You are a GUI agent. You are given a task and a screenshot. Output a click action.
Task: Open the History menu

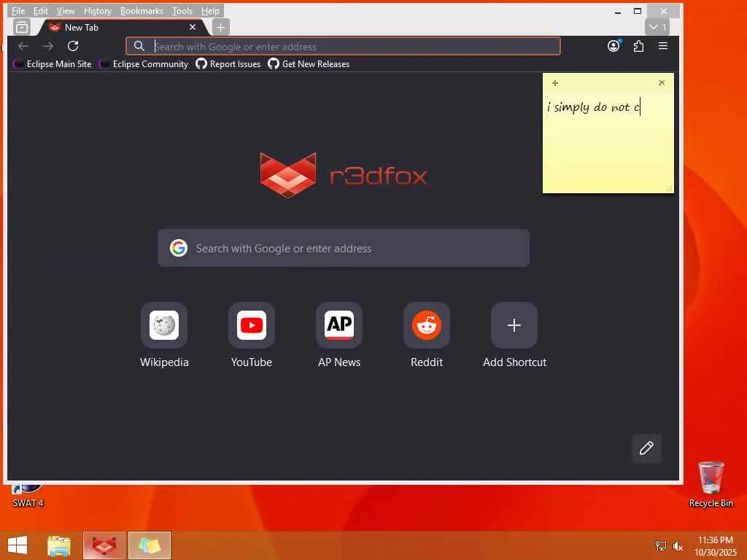point(97,10)
